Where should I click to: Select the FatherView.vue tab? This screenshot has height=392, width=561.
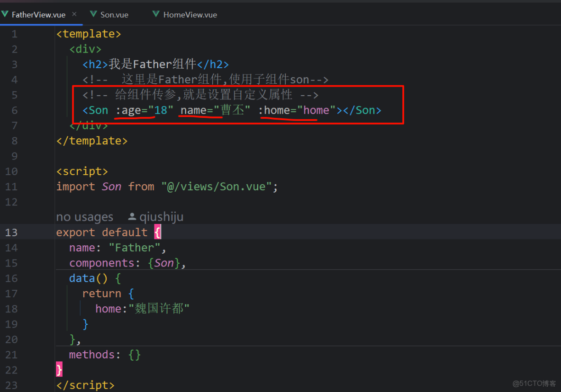(38, 14)
